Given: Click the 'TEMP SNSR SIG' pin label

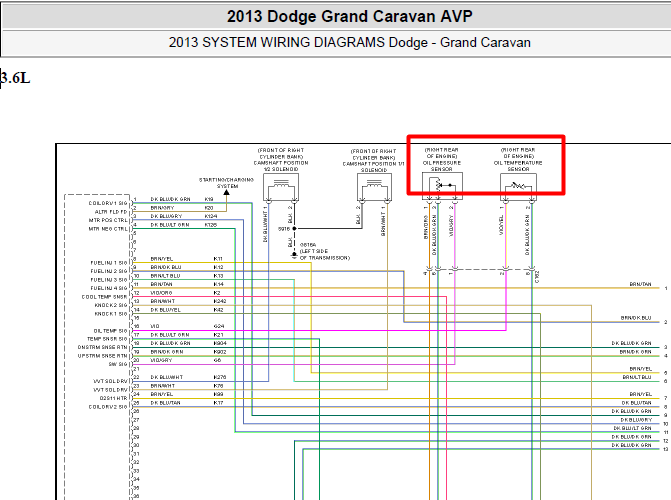Looking at the screenshot, I should (107, 339).
